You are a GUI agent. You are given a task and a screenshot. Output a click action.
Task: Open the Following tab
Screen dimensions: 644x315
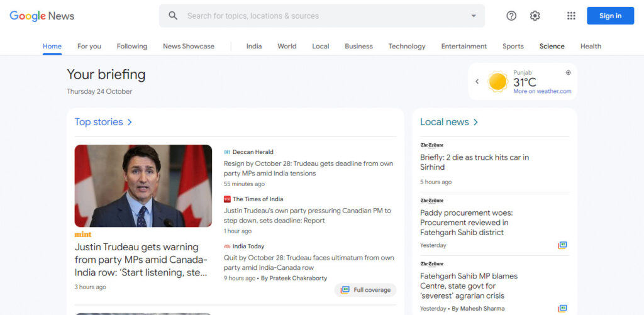(x=132, y=47)
